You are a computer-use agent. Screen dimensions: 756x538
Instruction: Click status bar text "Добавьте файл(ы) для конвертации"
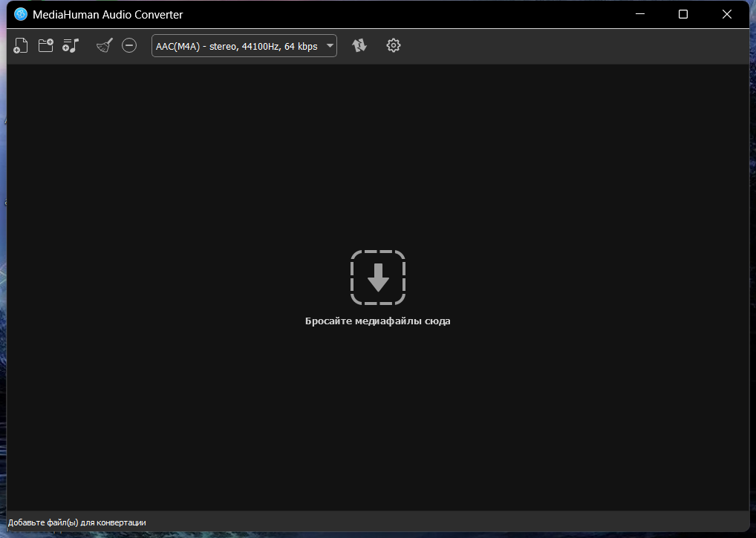click(x=77, y=522)
